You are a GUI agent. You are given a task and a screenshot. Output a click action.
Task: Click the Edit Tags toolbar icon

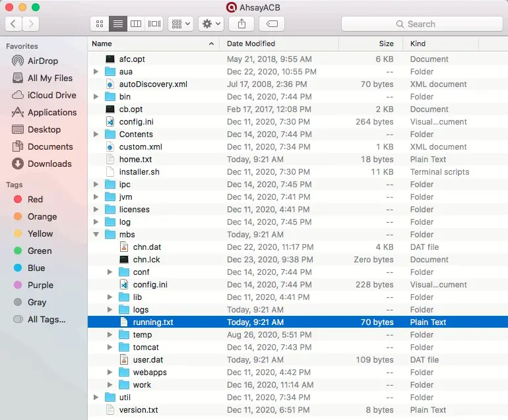coord(271,24)
